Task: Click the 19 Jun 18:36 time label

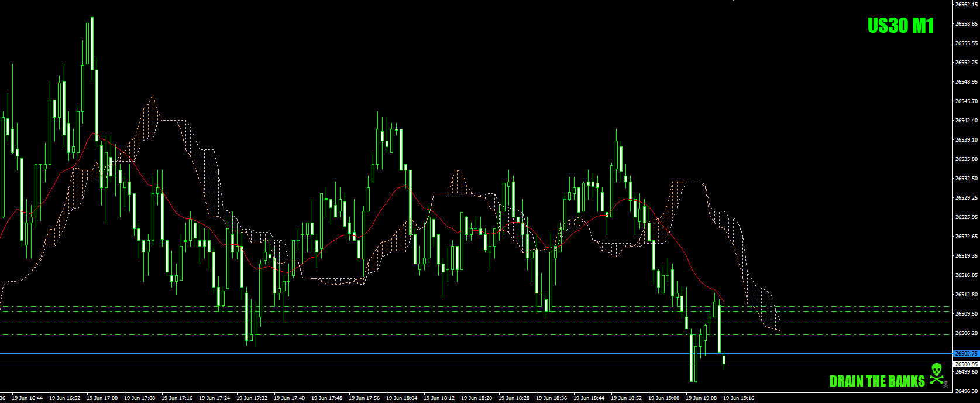Action: coord(552,398)
